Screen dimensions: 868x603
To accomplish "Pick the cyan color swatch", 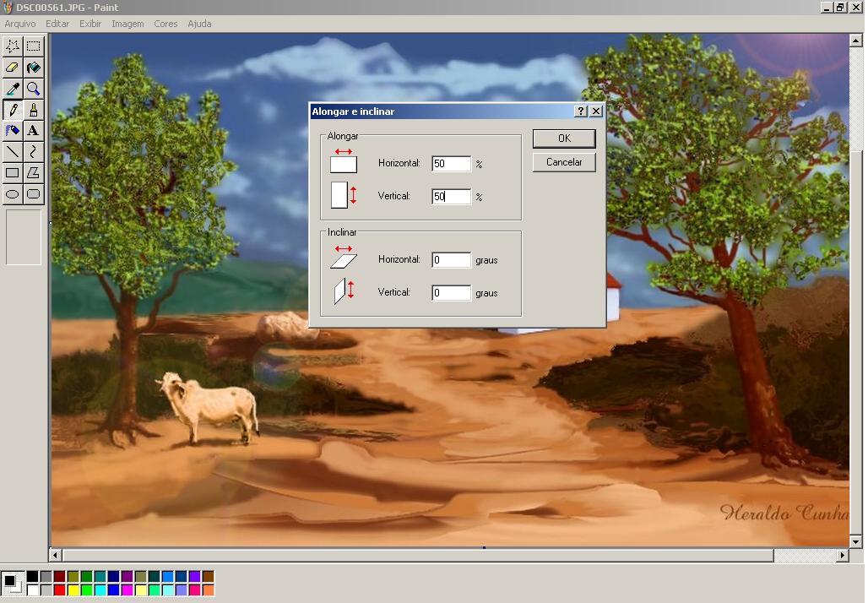I will click(100, 590).
